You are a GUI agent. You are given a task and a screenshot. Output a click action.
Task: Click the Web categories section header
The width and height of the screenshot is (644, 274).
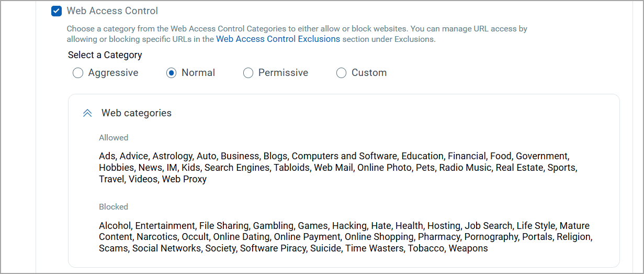tap(136, 113)
